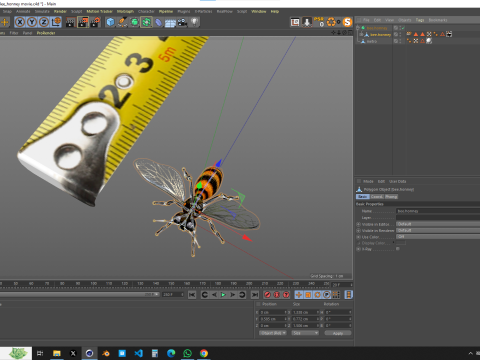
Task: Open the Help menu
Action: [275, 11]
